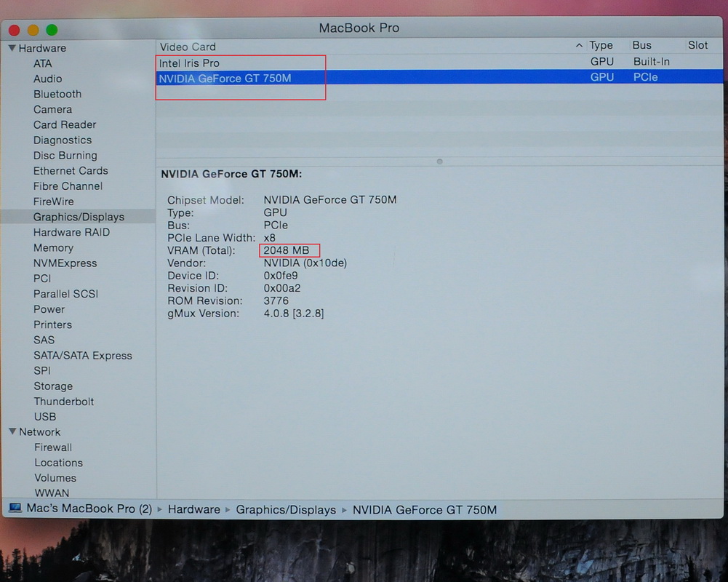Click the PCIe Lane Width value x8
This screenshot has width=728, height=582.
click(269, 238)
